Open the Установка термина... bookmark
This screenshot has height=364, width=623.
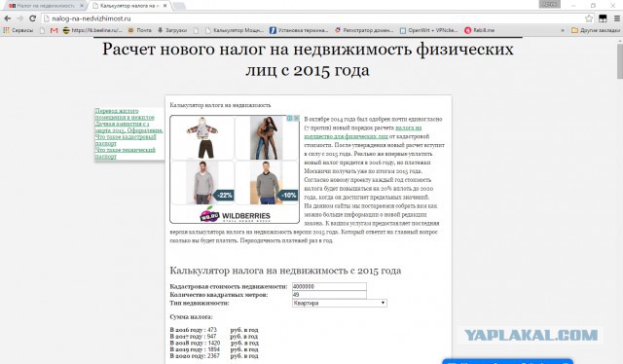click(299, 30)
